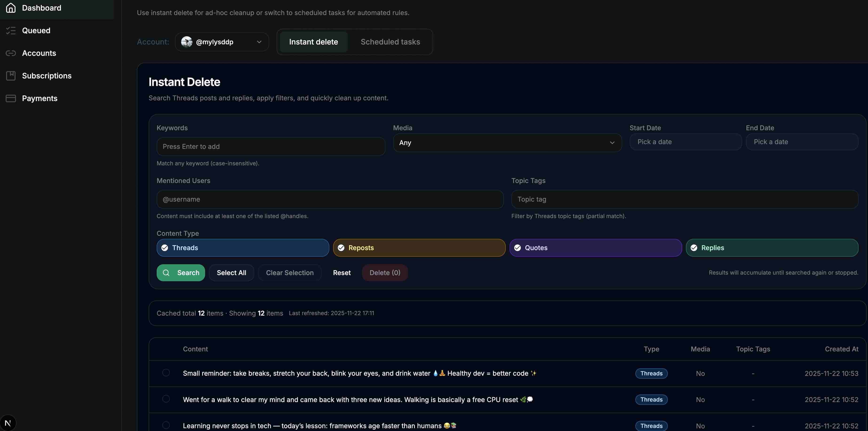Select the Instant delete tab

(x=313, y=41)
